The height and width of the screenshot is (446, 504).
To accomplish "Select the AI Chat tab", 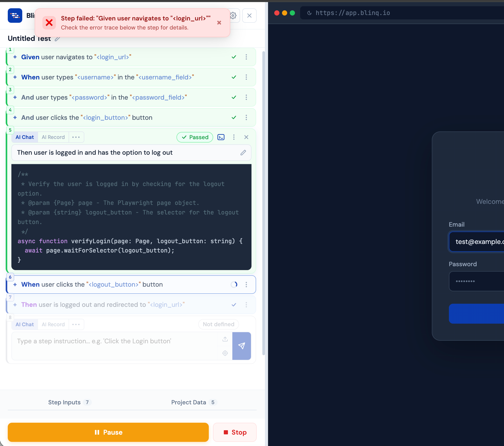I will pos(25,137).
